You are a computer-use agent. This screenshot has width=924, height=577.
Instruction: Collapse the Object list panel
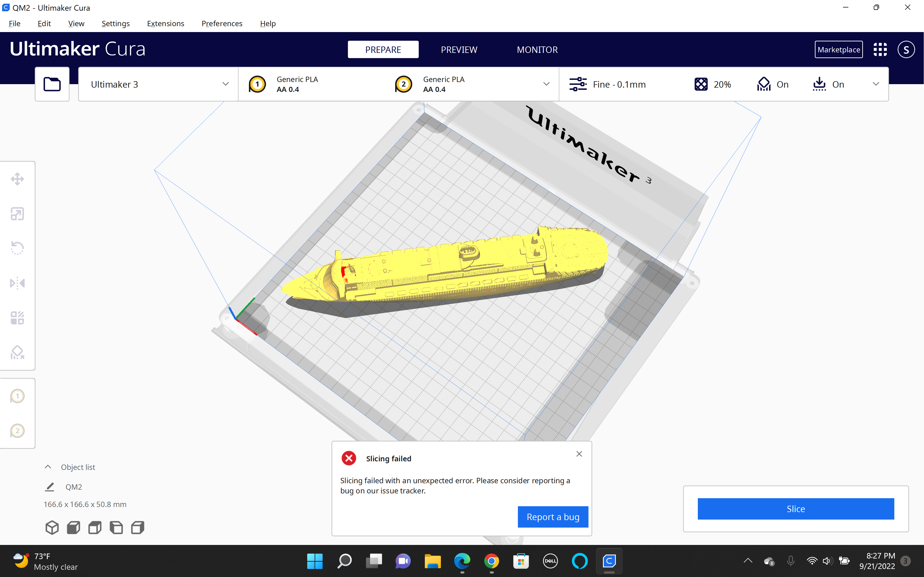tap(47, 467)
